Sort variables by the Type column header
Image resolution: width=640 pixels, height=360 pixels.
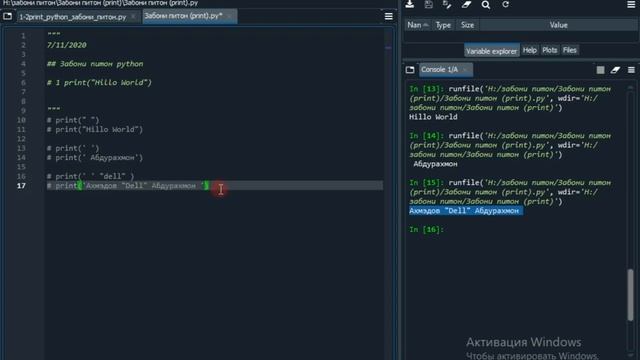tap(443, 25)
